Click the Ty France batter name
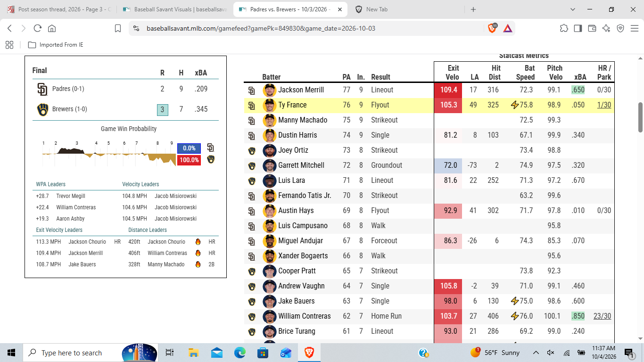Viewport: 644px width, 362px height. coord(292,105)
